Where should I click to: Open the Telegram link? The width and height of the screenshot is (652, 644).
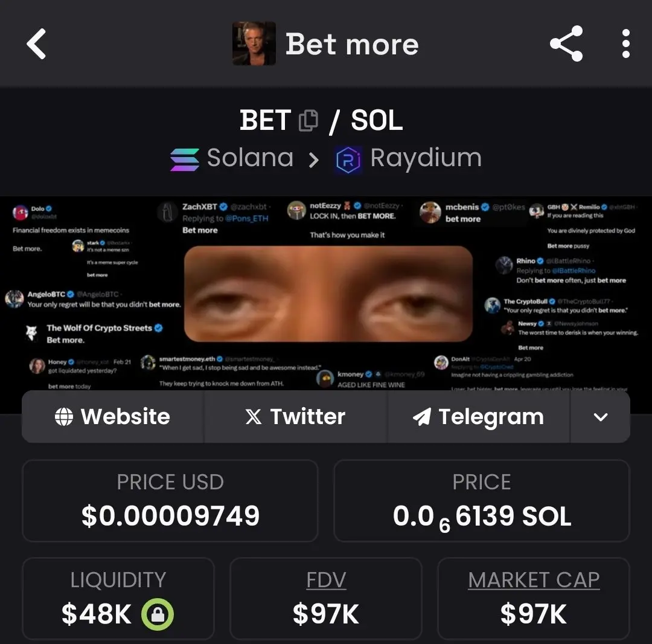point(479,416)
